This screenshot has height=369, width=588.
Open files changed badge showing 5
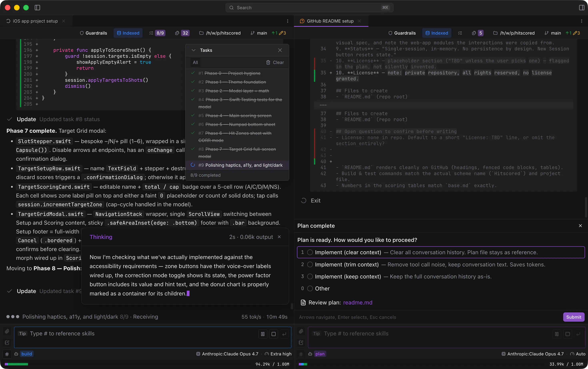[478, 33]
